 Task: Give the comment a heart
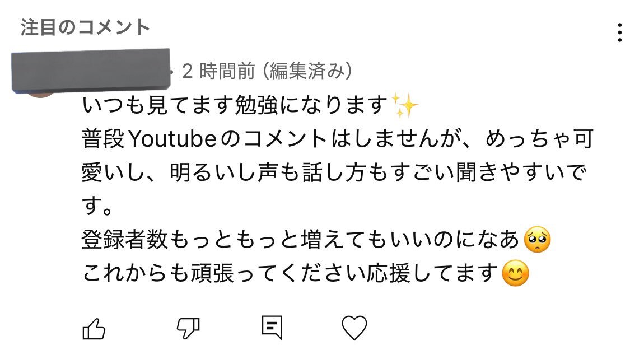pos(354,328)
